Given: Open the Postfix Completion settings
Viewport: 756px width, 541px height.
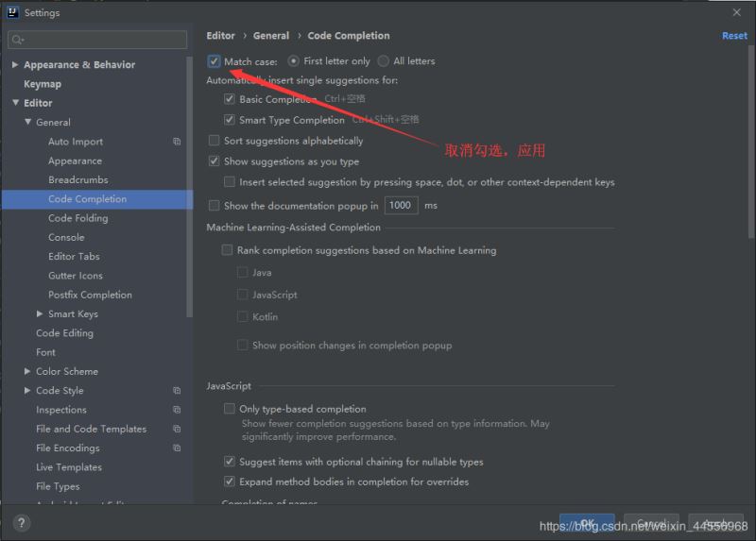Looking at the screenshot, I should pyautogui.click(x=90, y=295).
